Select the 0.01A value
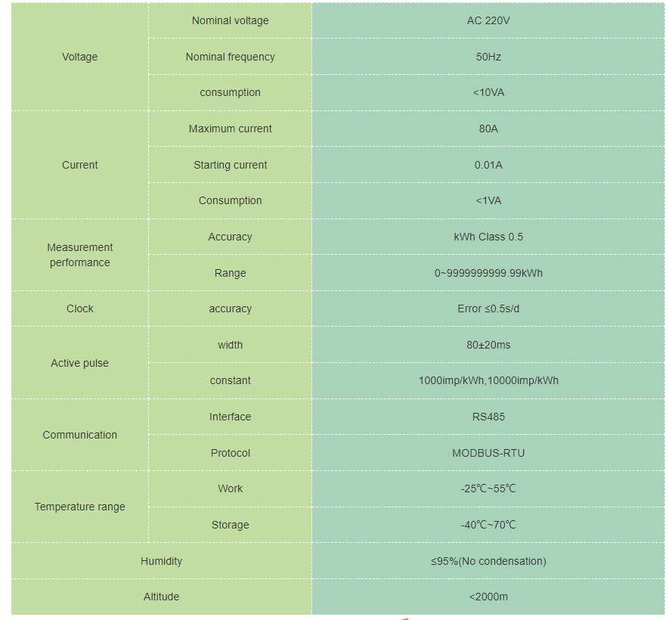Image resolution: width=672 pixels, height=620 pixels. click(488, 165)
